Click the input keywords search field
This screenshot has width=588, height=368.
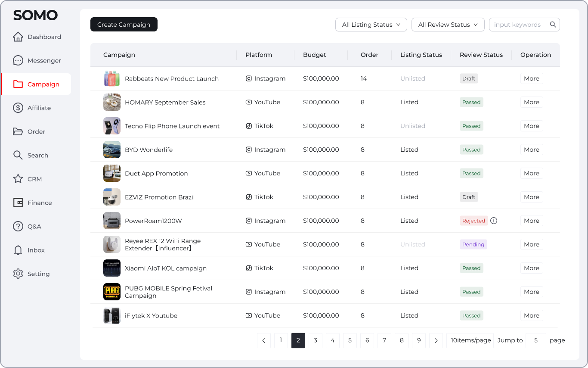(517, 25)
